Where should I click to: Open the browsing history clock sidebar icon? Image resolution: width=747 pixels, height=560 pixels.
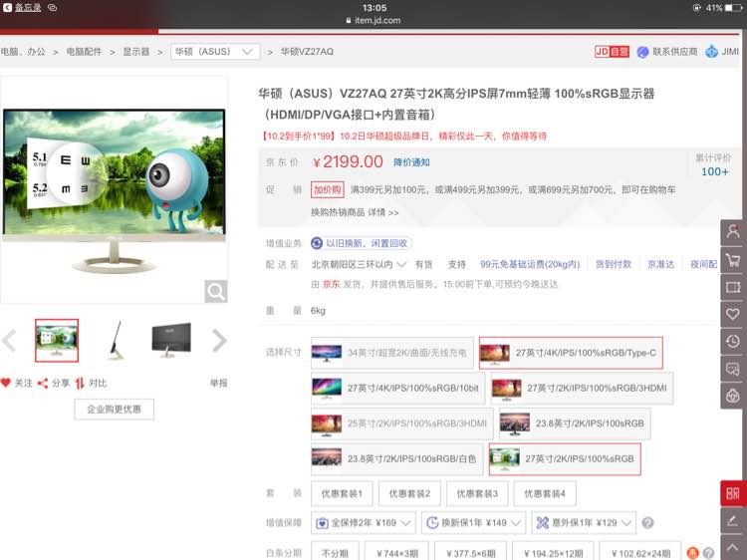tap(733, 341)
